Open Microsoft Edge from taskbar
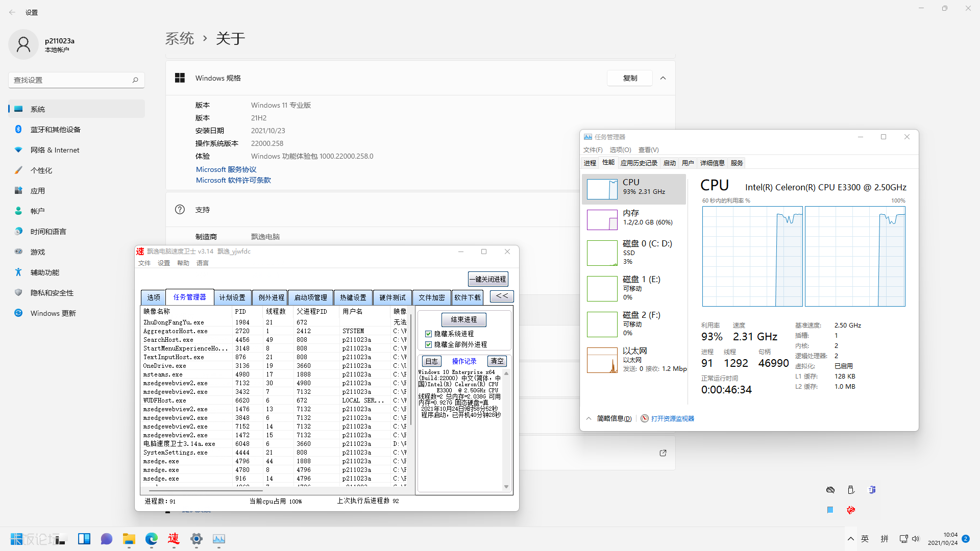980x551 pixels. (x=152, y=539)
